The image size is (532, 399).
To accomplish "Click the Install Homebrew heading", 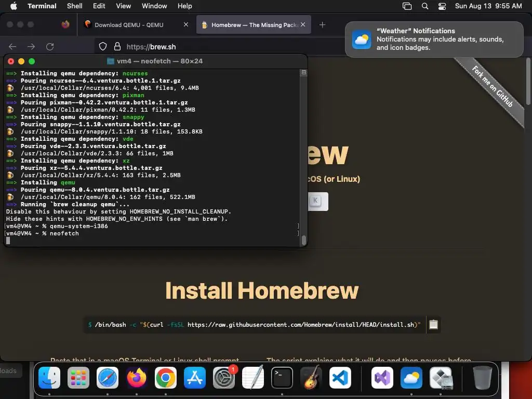I will coord(262,290).
